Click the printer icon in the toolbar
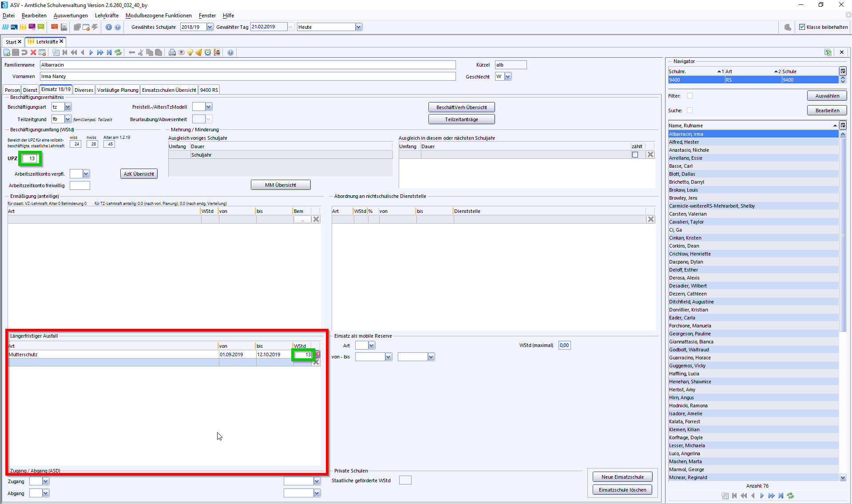The image size is (852, 504). tap(172, 52)
